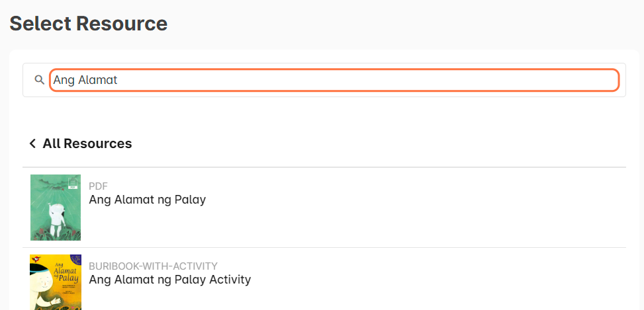Open the yellow Buribook cover thumbnail
This screenshot has width=644, height=310.
(56, 283)
